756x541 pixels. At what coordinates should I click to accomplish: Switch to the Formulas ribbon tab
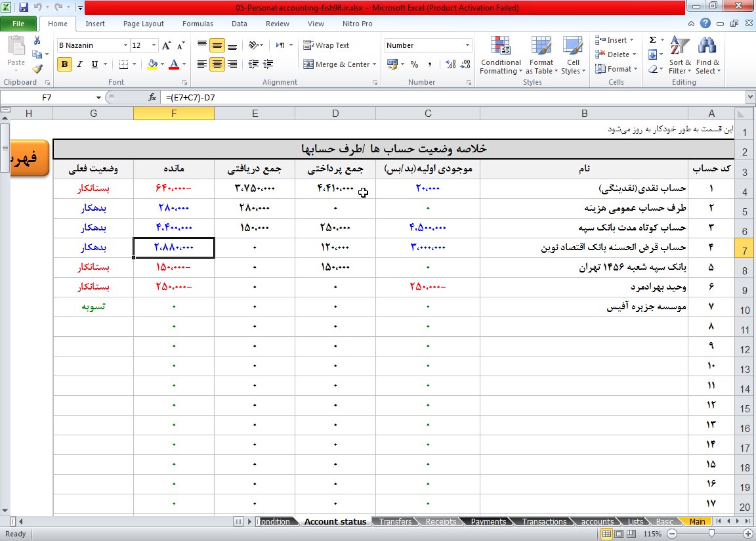pos(198,24)
